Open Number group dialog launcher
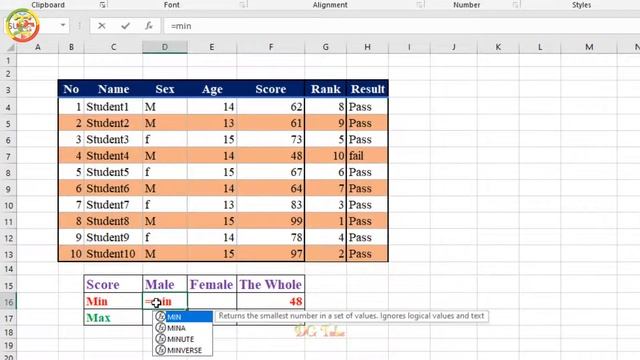 [516, 5]
